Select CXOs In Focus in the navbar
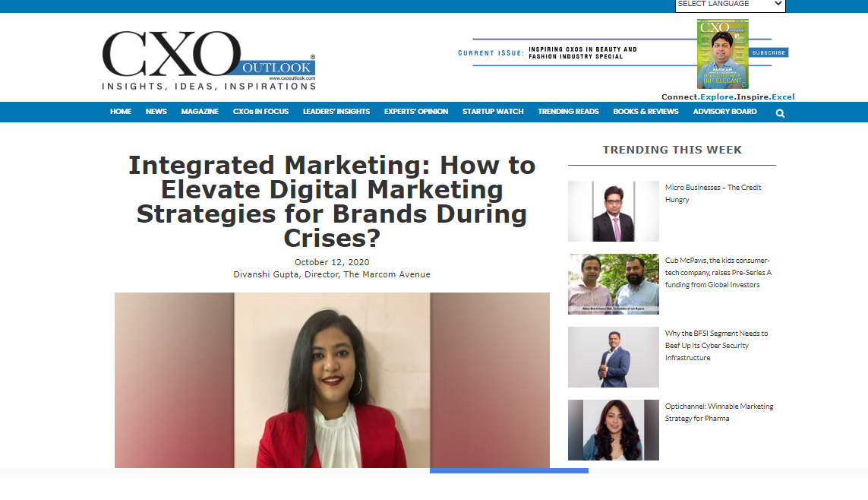This screenshot has width=868, height=500. (x=260, y=112)
